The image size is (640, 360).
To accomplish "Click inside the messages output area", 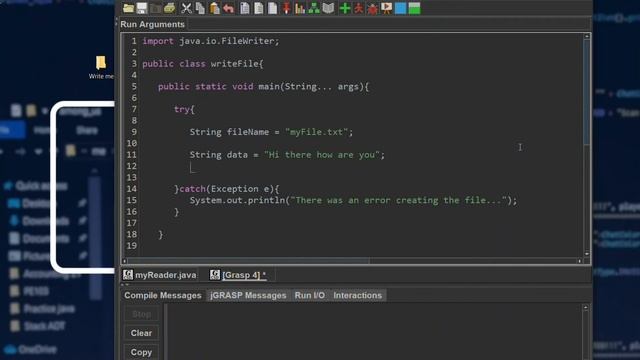I will (x=375, y=331).
